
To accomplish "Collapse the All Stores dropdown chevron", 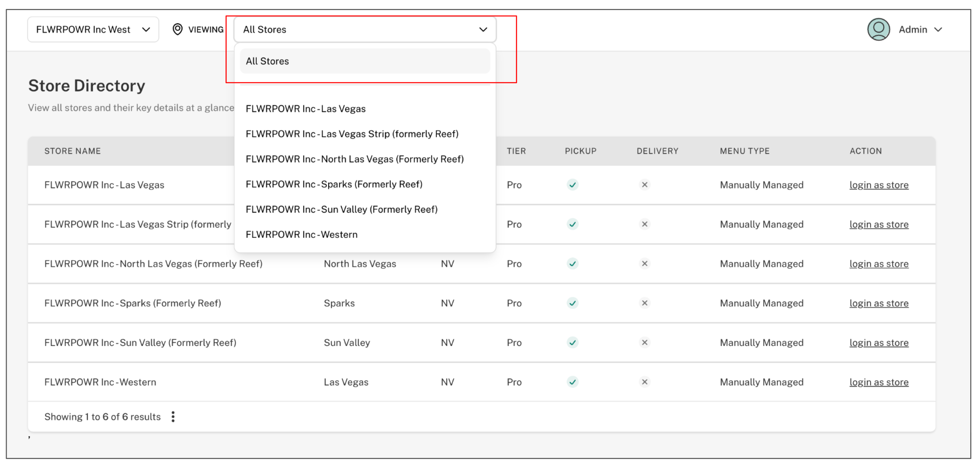I will 483,29.
